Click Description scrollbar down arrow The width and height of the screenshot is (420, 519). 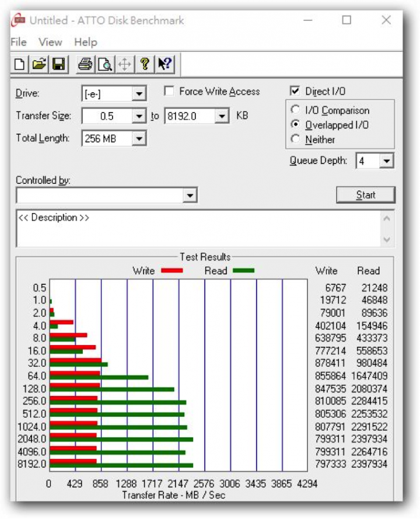[387, 239]
